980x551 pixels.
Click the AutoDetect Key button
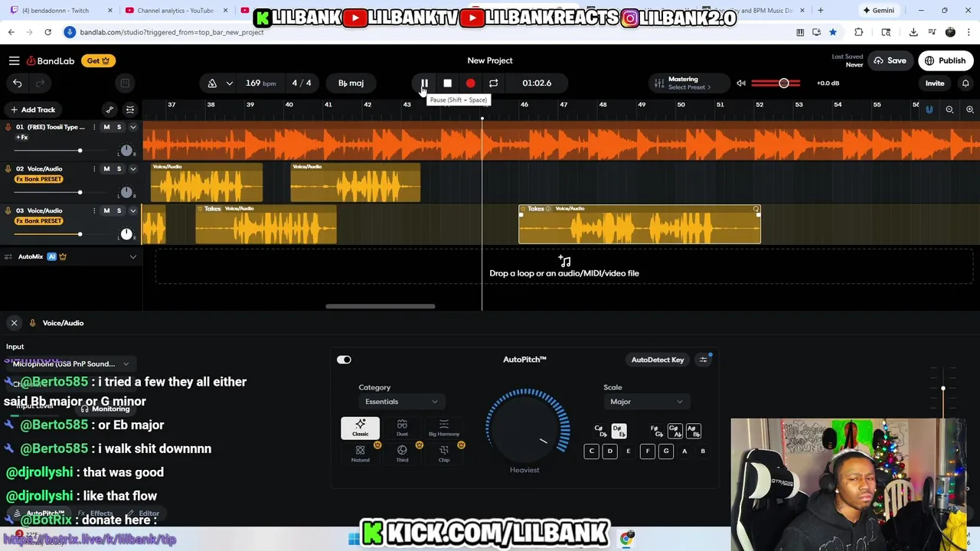pyautogui.click(x=658, y=360)
